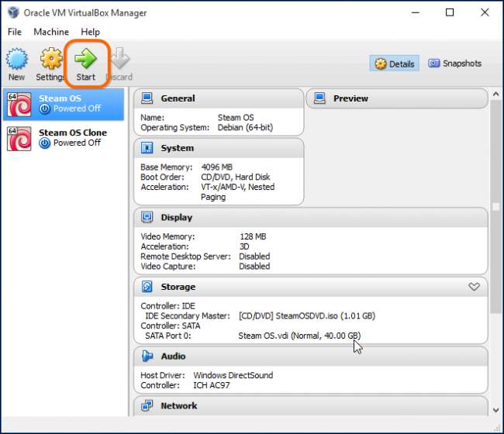Click the Debian (64-bit) operating system value
The height and width of the screenshot is (434, 504).
245,128
